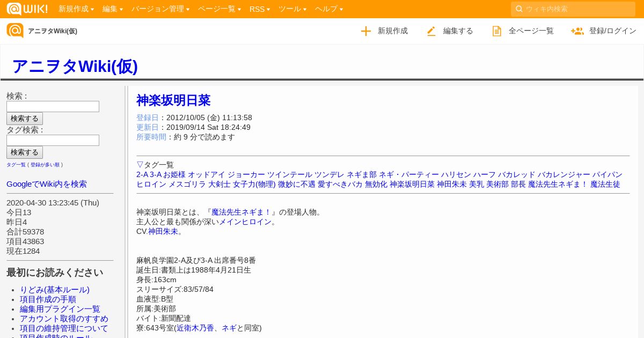The height and width of the screenshot is (338, 644).
Task: Click the small @ icon beside アニヲタWiki(仮)
Action: [x=15, y=31]
